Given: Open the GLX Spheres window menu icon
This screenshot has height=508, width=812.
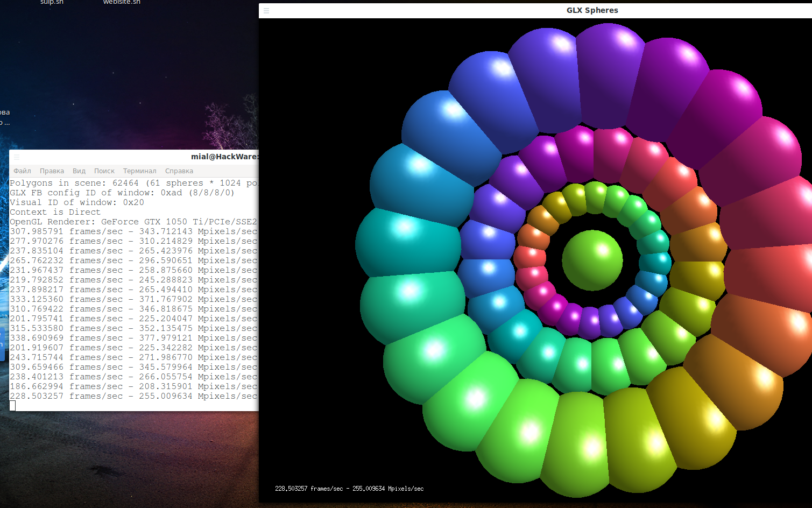Looking at the screenshot, I should [x=266, y=11].
